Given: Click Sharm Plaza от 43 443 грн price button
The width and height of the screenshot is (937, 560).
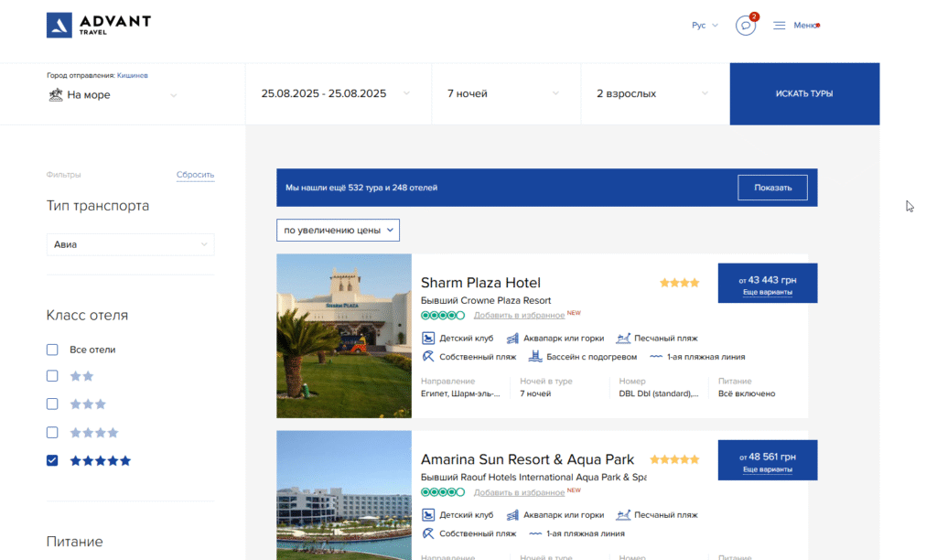Looking at the screenshot, I should [768, 284].
